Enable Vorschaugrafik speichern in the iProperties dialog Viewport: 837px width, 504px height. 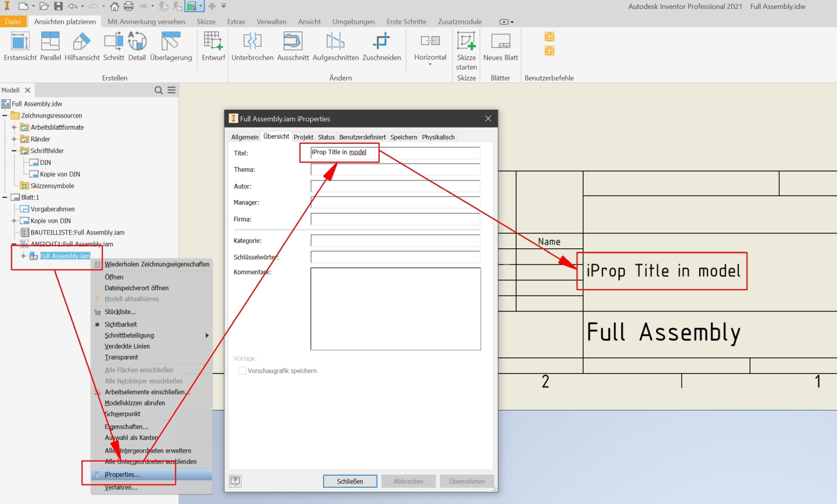coord(242,370)
